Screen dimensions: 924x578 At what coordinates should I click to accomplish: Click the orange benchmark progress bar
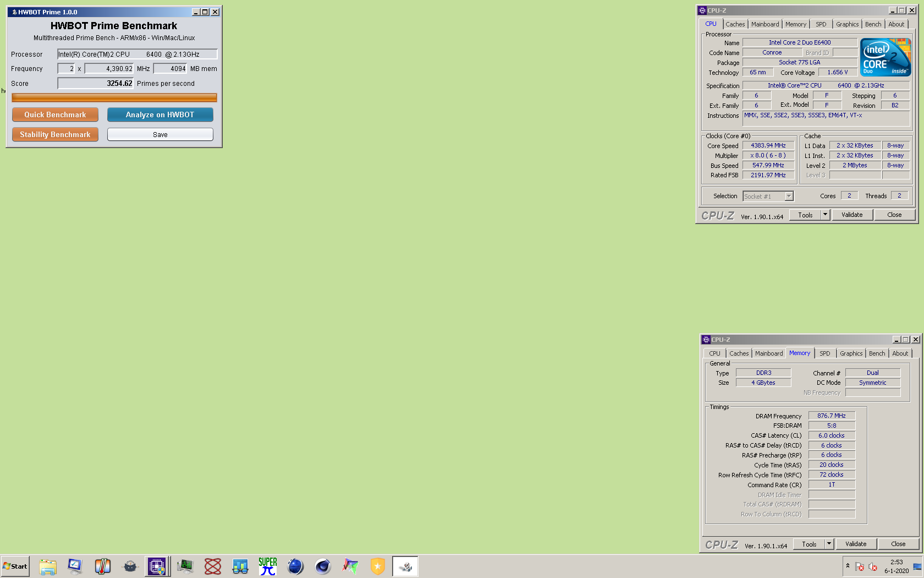(x=114, y=97)
